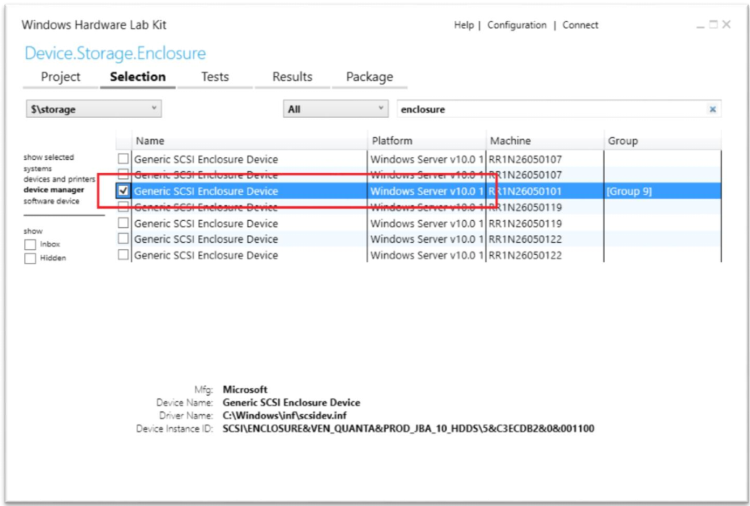Viewport: 750px width, 506px height.
Task: Enable the Hidden checkbox
Action: (x=30, y=258)
